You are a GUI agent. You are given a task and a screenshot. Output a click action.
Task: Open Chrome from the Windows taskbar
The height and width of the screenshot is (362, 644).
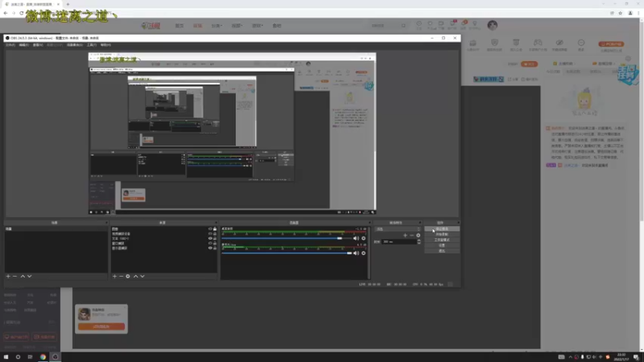43,356
